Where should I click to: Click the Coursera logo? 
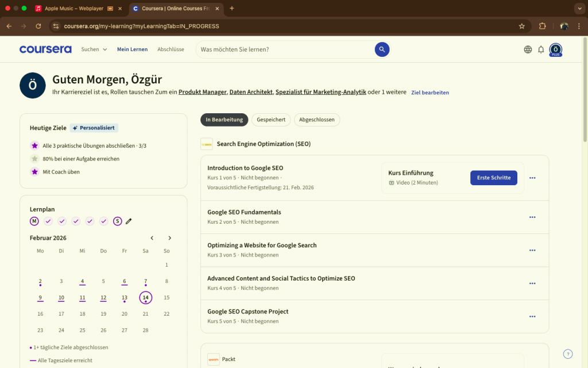[45, 49]
